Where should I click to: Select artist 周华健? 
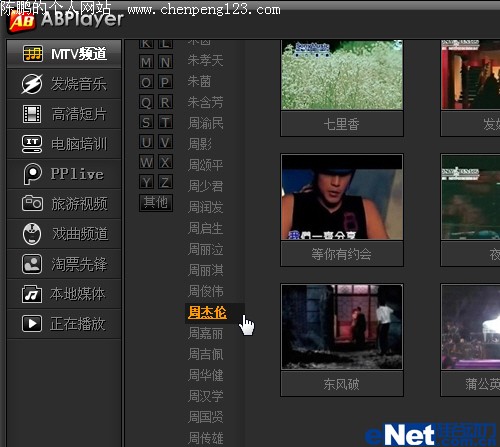point(205,375)
